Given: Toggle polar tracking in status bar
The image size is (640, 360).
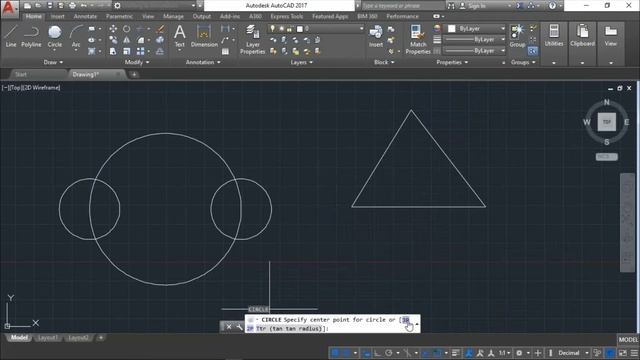Looking at the screenshot, I should [x=389, y=353].
